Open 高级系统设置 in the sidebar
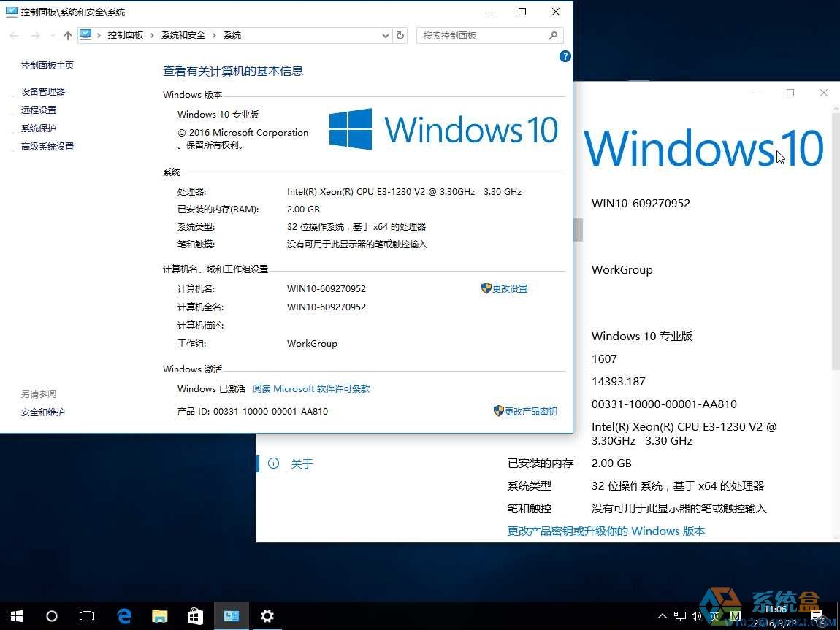 click(x=47, y=146)
